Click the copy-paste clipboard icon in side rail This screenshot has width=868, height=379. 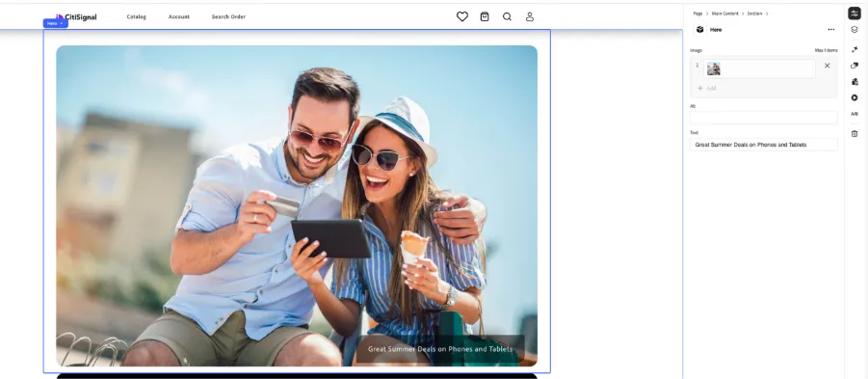coord(855,81)
